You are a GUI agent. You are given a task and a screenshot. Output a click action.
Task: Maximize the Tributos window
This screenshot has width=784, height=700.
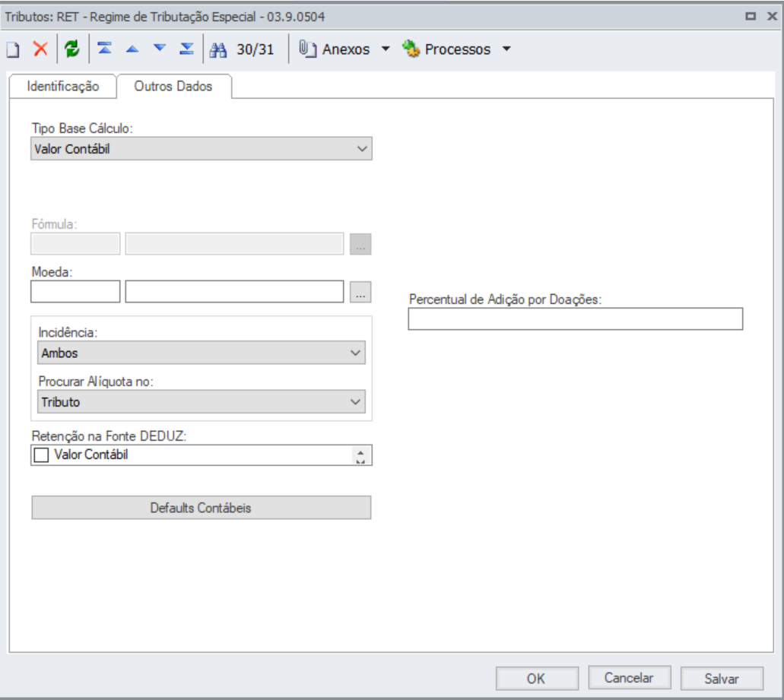click(x=751, y=16)
